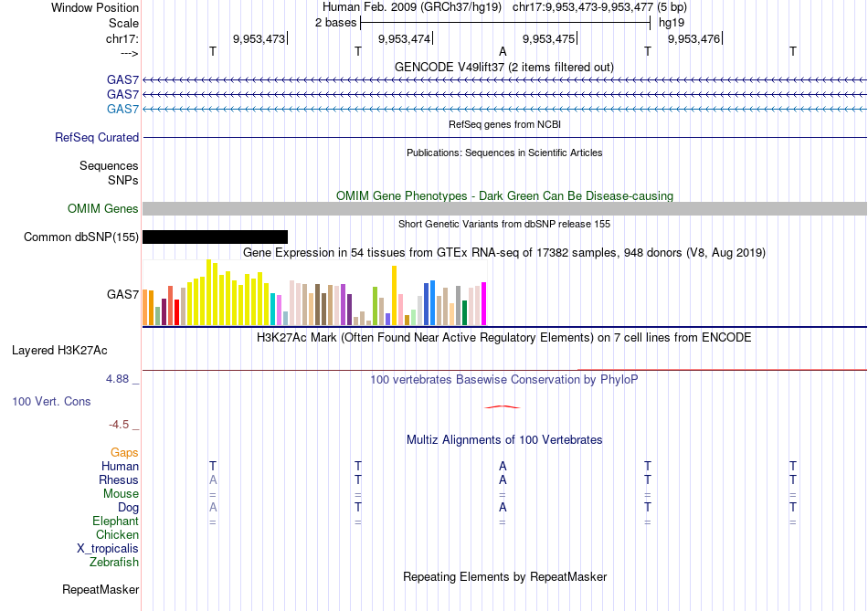868x611 pixels.
Task: Click the A base in the Human alignment row
Action: (x=503, y=466)
